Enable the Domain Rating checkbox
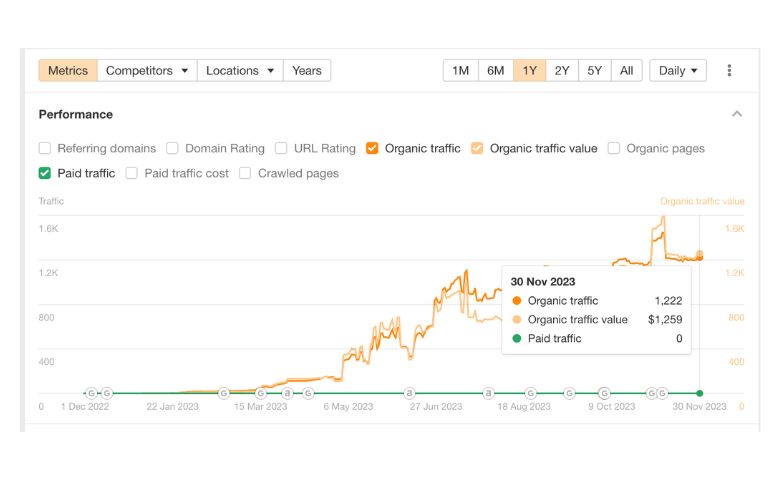Viewport: 780px width, 480px height. click(x=172, y=148)
